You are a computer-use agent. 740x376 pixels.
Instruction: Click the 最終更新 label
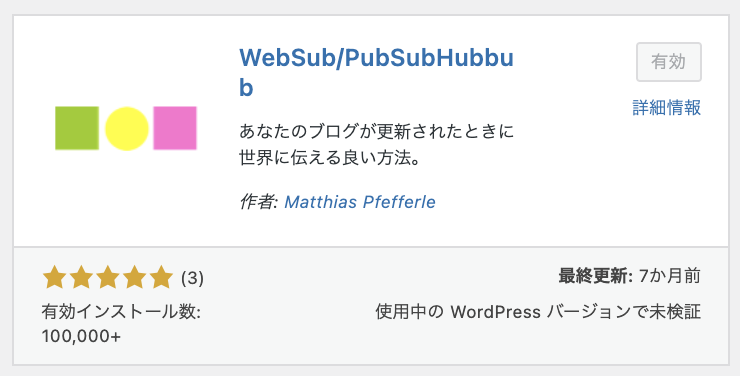596,276
